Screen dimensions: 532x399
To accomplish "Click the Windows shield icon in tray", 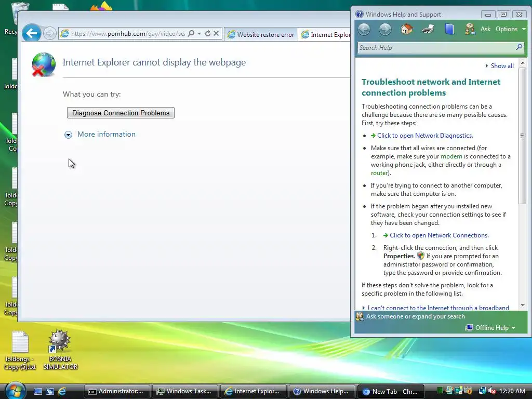I will 468,391.
